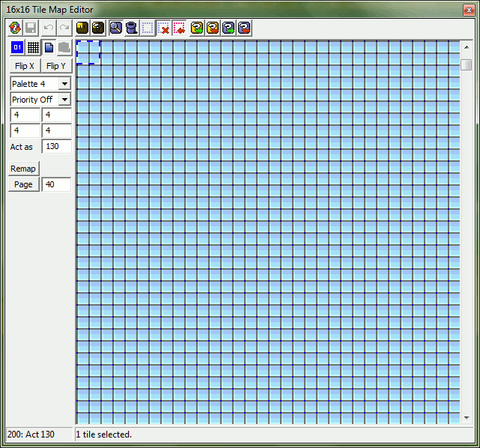480x448 pixels.
Task: Flip the selected tile with Flip X
Action: [x=25, y=66]
